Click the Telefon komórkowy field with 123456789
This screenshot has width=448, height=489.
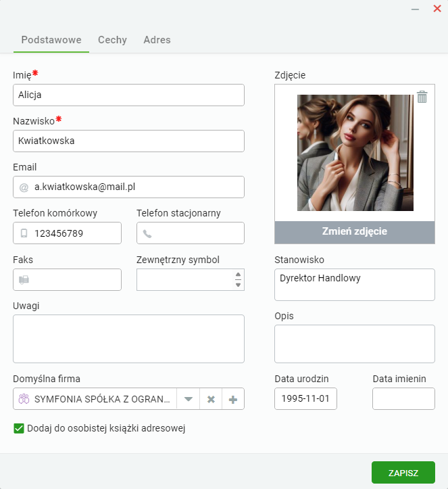68,233
